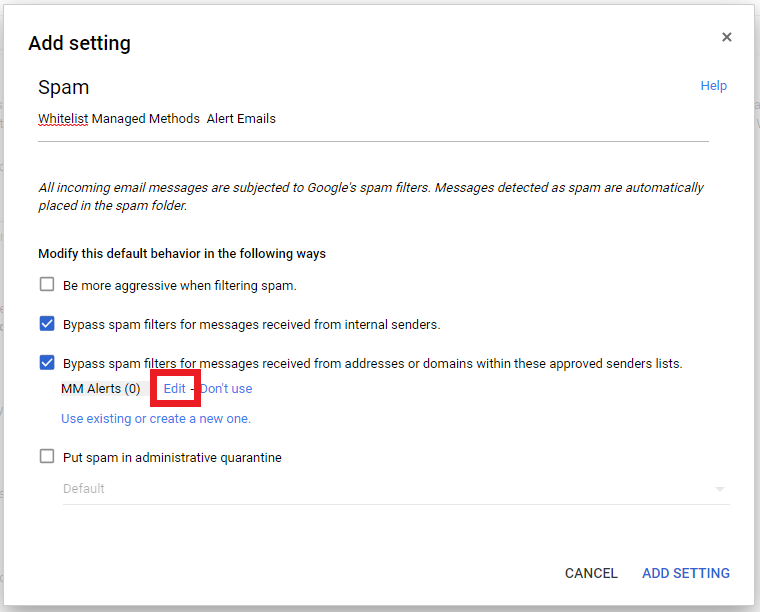
Task: Click the 'Be more aggressive when filtering spam' label
Action: pos(180,285)
